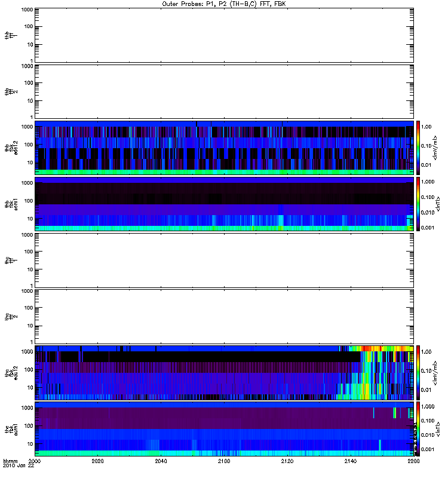The height and width of the screenshot is (478, 448).
Task: Click the "2200" time tick label
Action: pos(413,461)
